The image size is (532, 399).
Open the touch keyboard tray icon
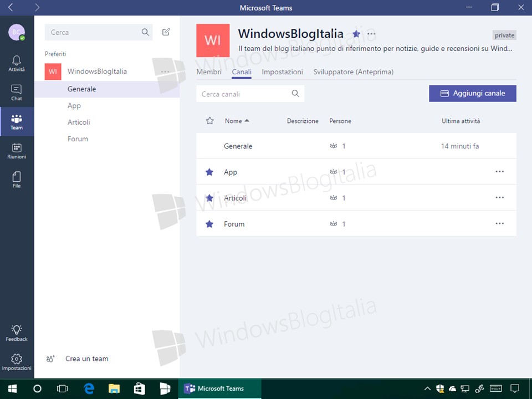tap(496, 389)
